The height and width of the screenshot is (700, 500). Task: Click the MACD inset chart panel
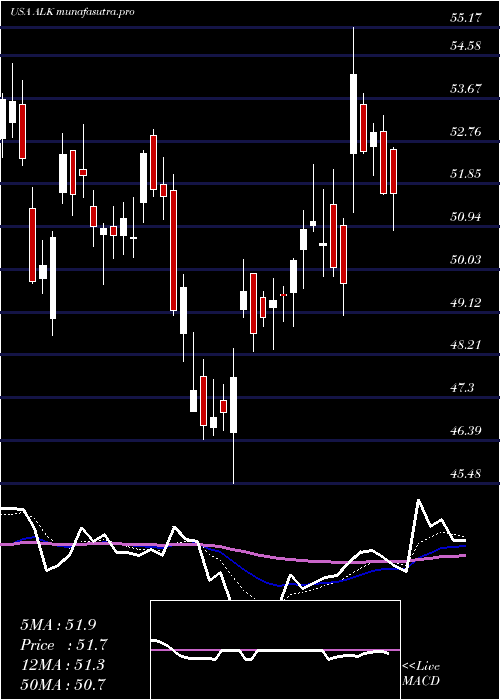[275, 650]
